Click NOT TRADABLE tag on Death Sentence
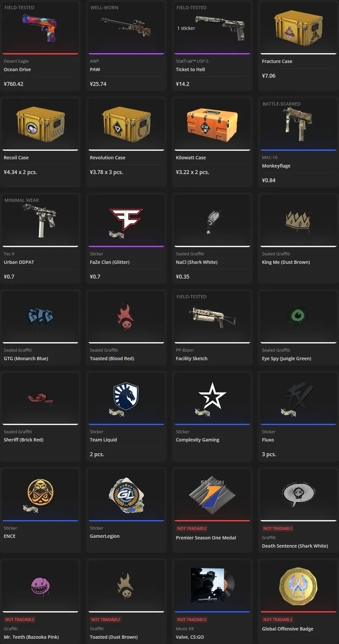The image size is (339, 644). pyautogui.click(x=278, y=528)
